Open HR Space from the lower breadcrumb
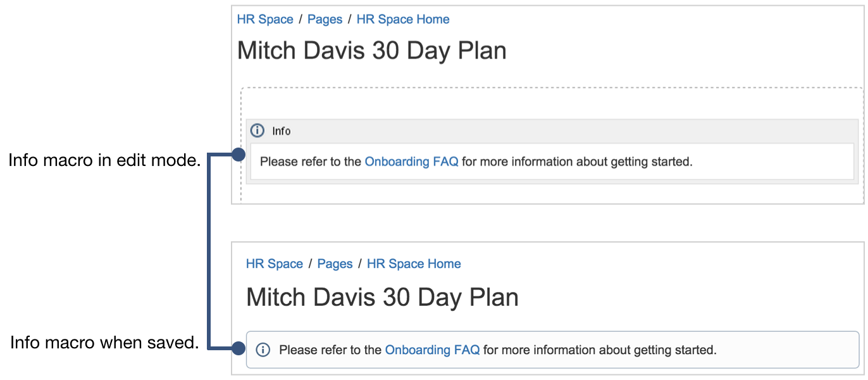The height and width of the screenshot is (380, 868). coord(275,263)
